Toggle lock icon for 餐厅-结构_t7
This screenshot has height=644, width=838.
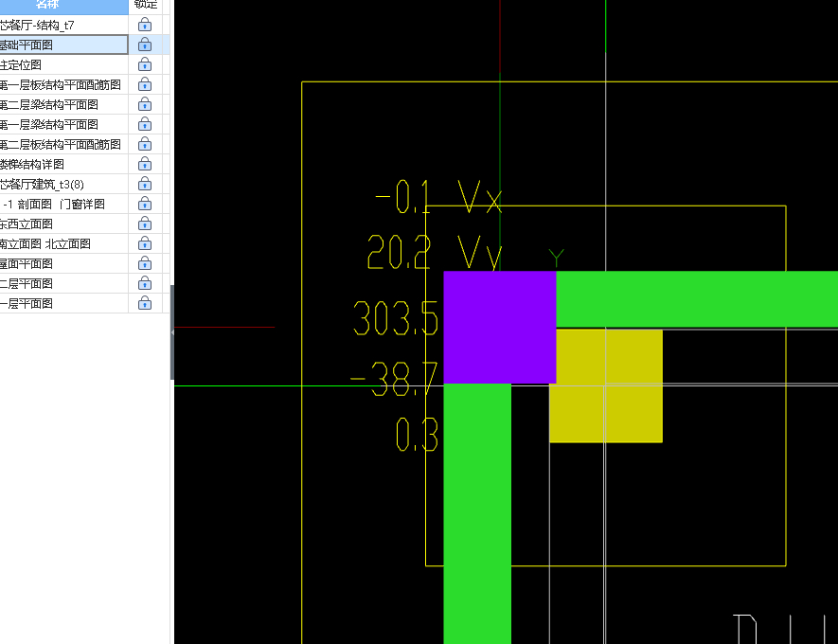click(145, 26)
